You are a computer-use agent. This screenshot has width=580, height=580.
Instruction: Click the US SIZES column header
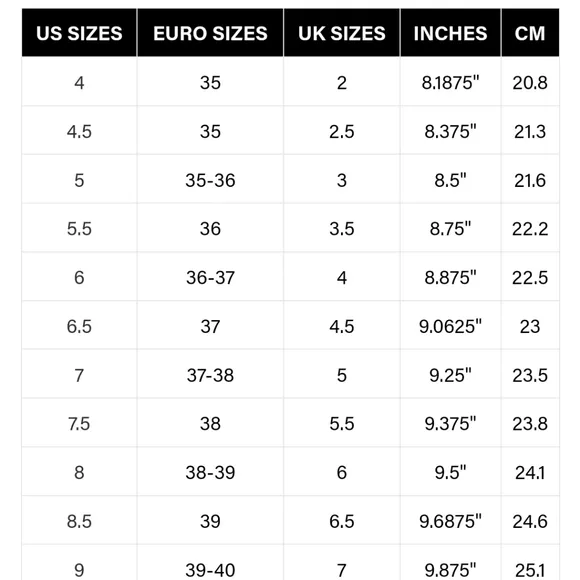click(79, 33)
